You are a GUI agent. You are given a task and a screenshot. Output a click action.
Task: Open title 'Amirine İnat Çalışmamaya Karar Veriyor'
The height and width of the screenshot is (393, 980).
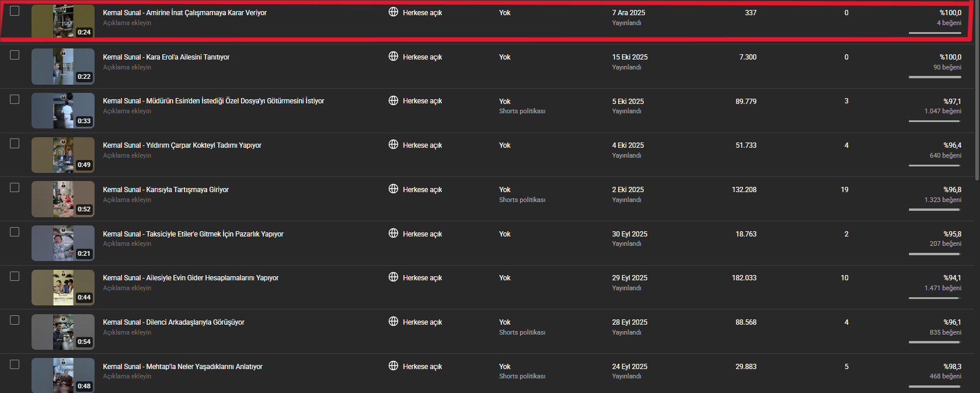(x=185, y=13)
